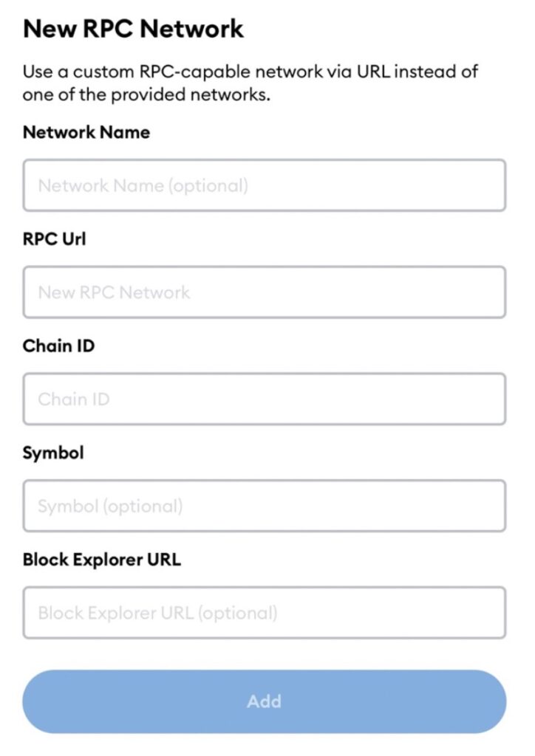
Task: Select the Chain ID input field
Action: (265, 399)
